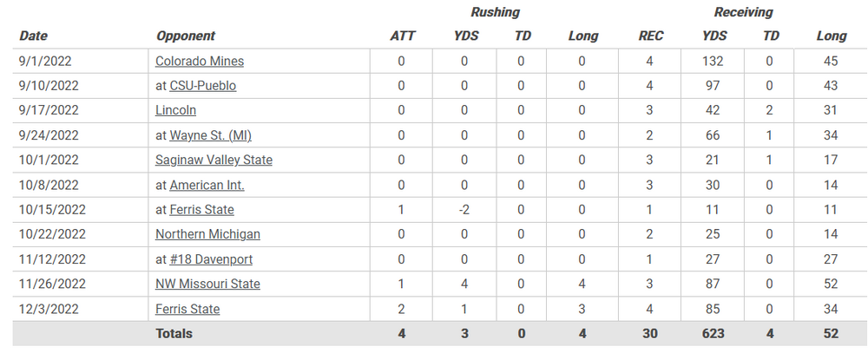Click the 623 receiving yards total
The image size is (868, 353).
713,333
